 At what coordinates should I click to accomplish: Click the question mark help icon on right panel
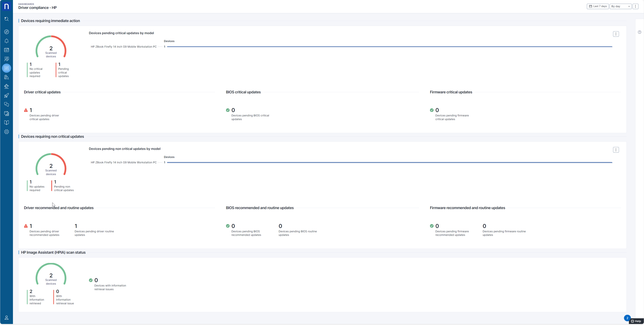[639, 32]
